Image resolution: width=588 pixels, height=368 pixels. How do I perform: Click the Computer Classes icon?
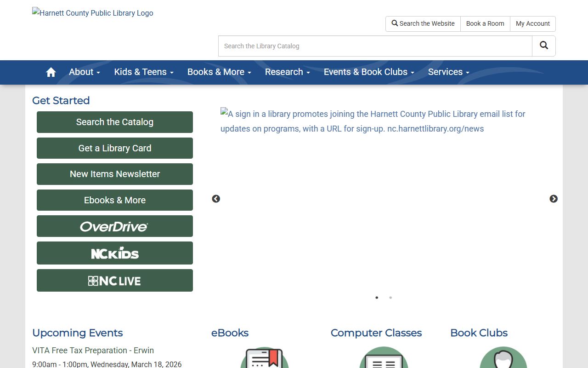[x=384, y=358]
